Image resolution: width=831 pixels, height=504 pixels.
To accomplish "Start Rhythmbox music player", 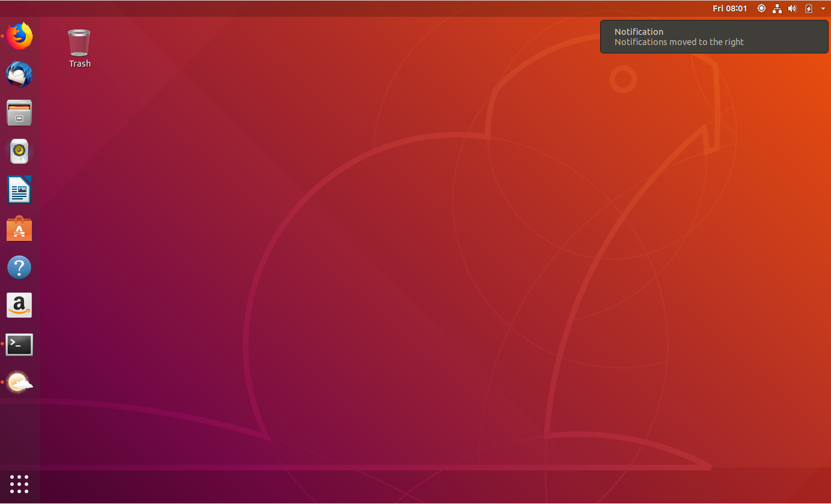I will coord(19,151).
